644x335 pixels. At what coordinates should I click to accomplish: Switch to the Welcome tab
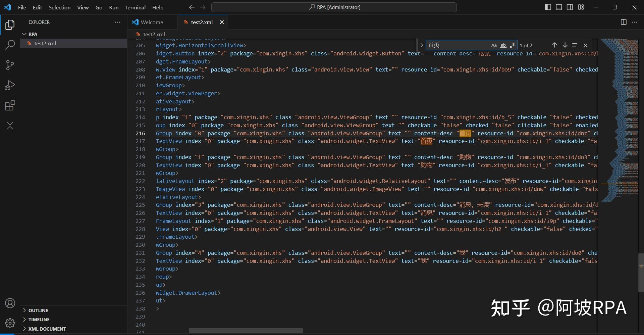pyautogui.click(x=152, y=22)
